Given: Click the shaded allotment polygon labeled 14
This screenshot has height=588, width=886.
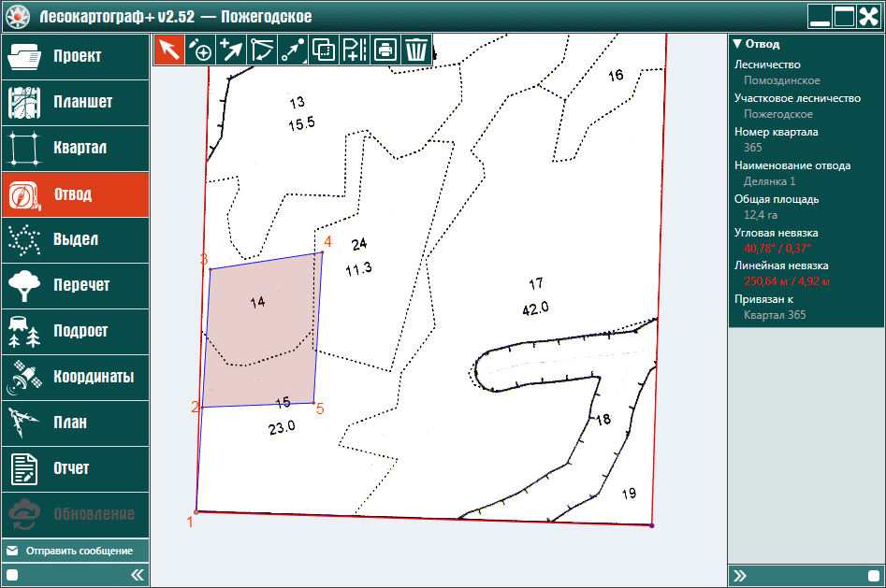Looking at the screenshot, I should tap(262, 330).
